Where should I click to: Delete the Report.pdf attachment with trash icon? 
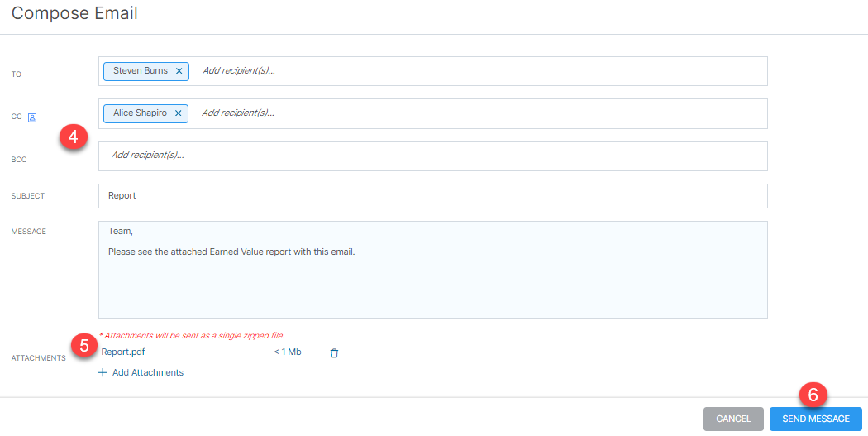click(334, 353)
